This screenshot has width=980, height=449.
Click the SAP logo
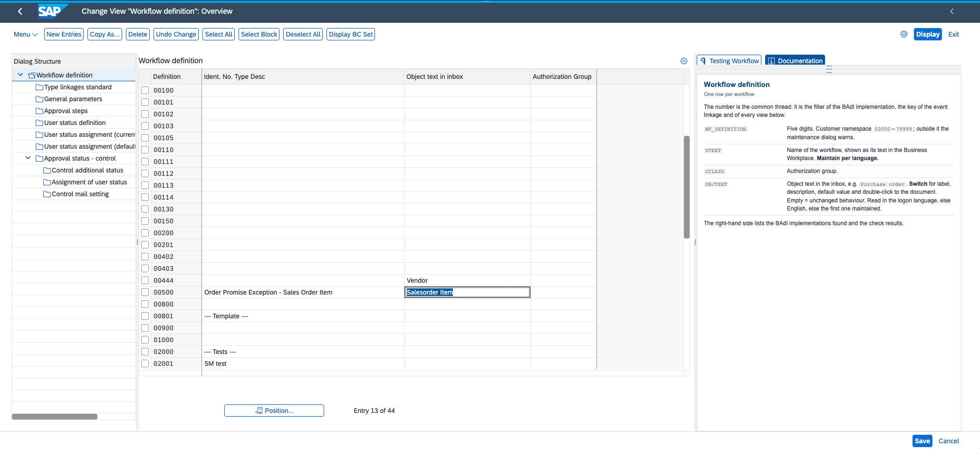(x=52, y=11)
